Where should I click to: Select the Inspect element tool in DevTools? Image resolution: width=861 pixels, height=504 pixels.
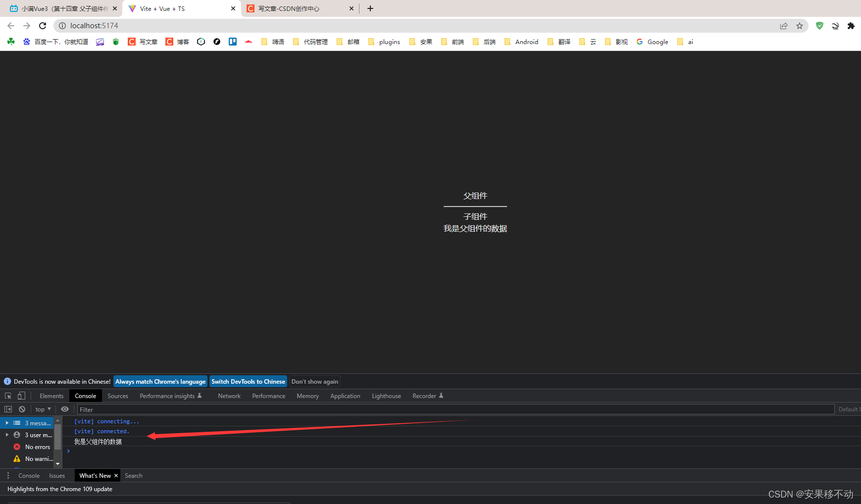tap(8, 396)
